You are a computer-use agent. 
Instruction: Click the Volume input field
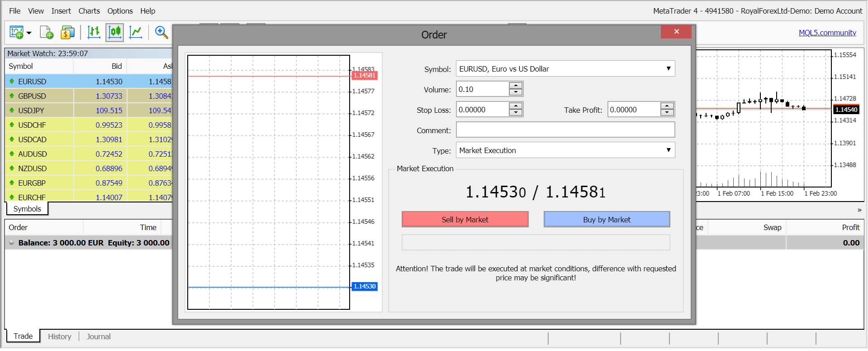coord(482,89)
